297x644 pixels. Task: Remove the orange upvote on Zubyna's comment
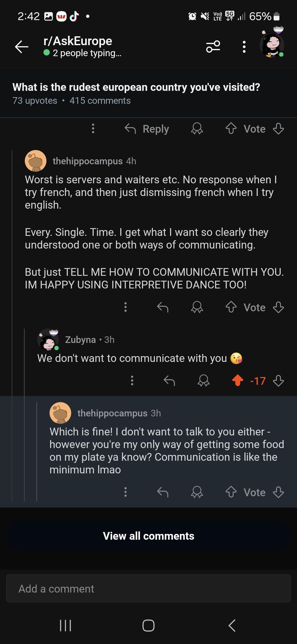238,381
